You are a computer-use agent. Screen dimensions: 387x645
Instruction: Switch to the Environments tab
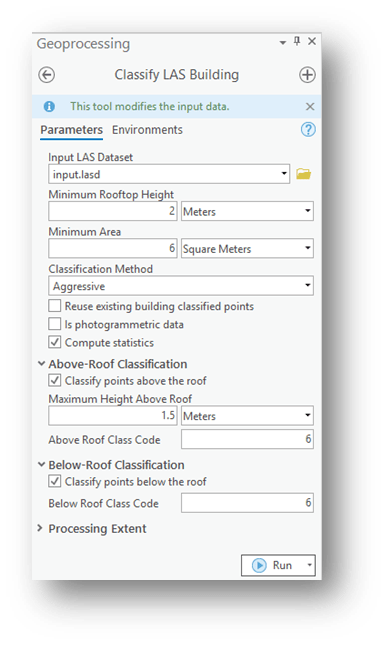point(147,130)
